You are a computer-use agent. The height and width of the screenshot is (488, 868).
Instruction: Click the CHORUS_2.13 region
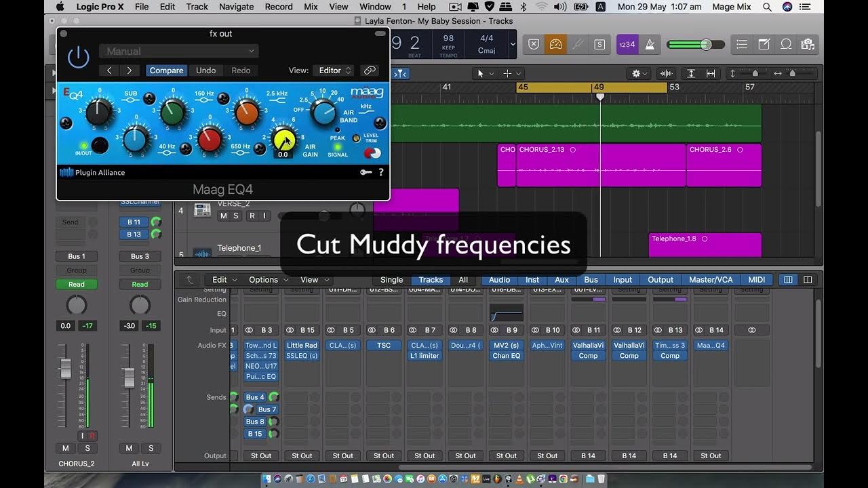601,165
